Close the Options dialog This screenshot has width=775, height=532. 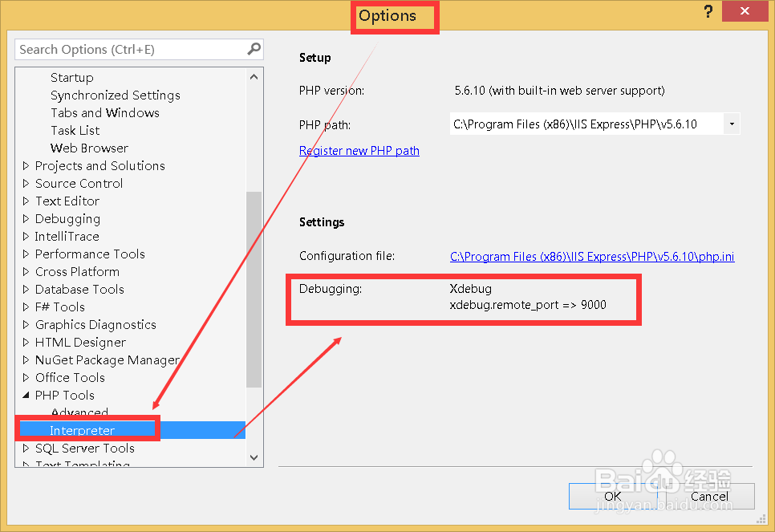(x=745, y=11)
